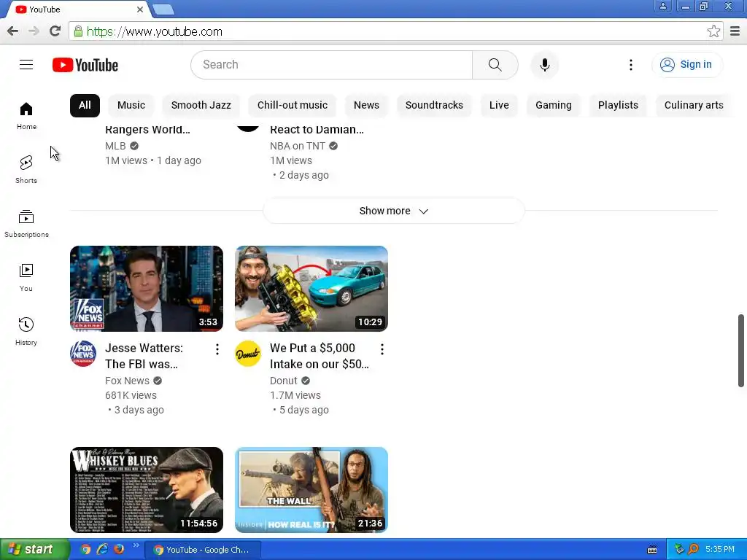Bookmark page with star icon
The width and height of the screenshot is (747, 560).
pos(713,31)
